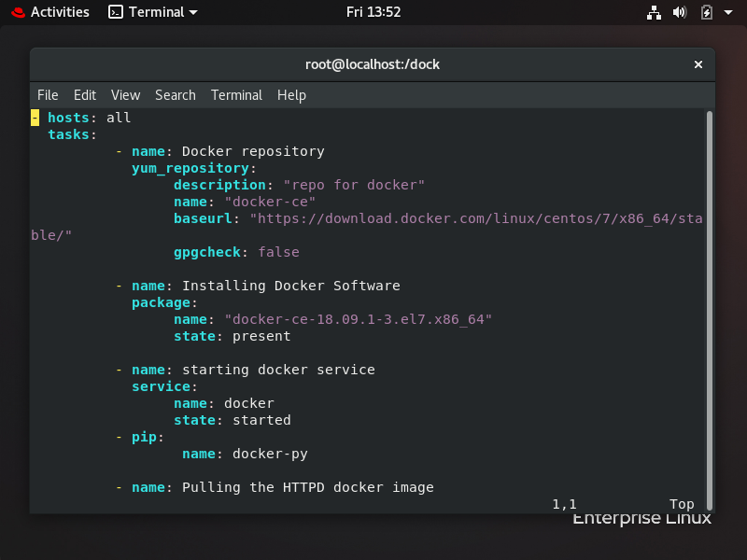747x560 pixels.
Task: Click the Red Hat logo icon
Action: point(18,12)
